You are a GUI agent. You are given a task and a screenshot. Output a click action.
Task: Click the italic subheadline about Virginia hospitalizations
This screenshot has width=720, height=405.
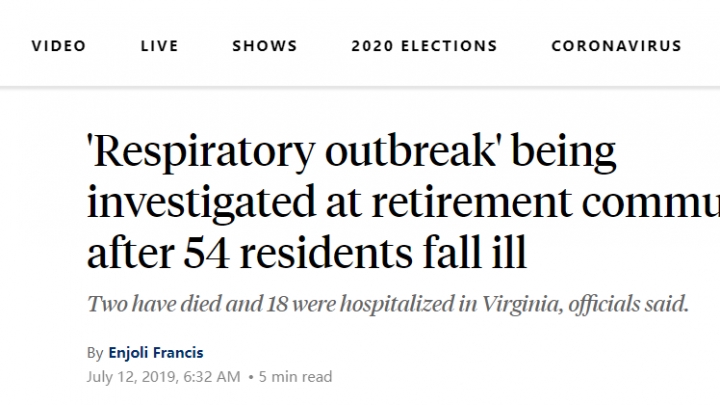388,304
